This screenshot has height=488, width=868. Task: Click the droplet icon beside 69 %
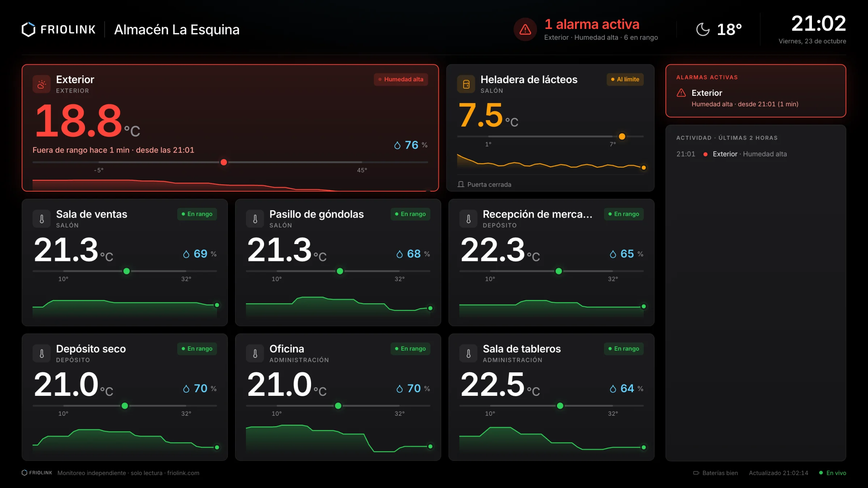point(186,254)
